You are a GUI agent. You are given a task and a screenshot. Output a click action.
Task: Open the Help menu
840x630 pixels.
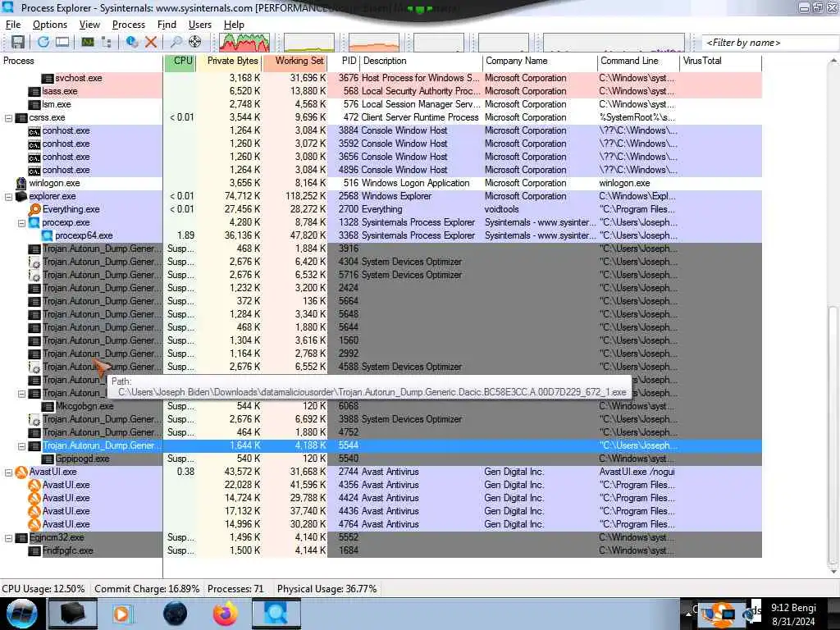pos(234,25)
